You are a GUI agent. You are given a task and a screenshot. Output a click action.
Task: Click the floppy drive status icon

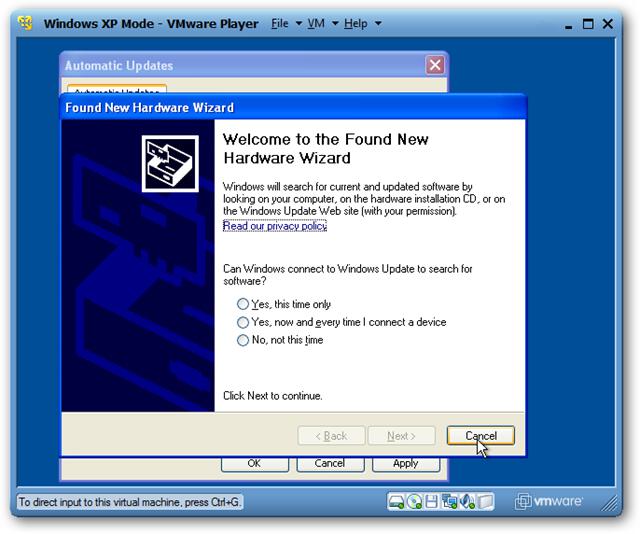click(432, 501)
